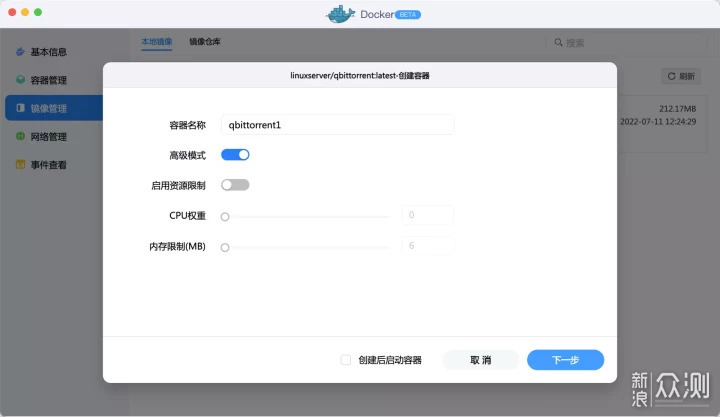The image size is (720, 417).
Task: Click the CPU权重 slider handle
Action: [x=225, y=217]
